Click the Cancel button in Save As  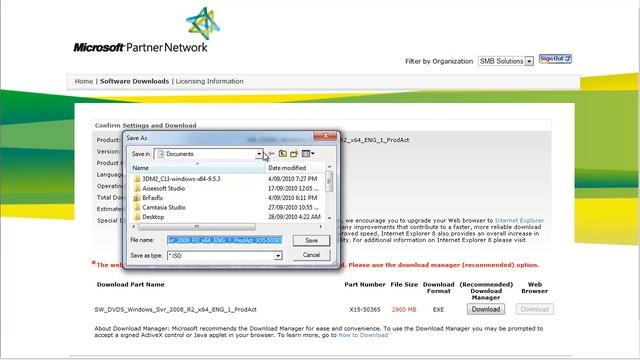pos(311,255)
